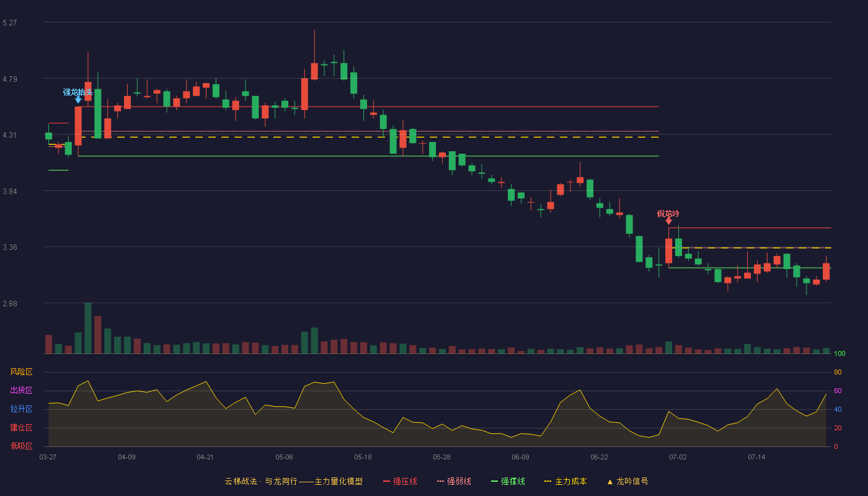Image resolution: width=868 pixels, height=496 pixels.
Task: Click the 06-09 date label
Action: click(x=520, y=457)
